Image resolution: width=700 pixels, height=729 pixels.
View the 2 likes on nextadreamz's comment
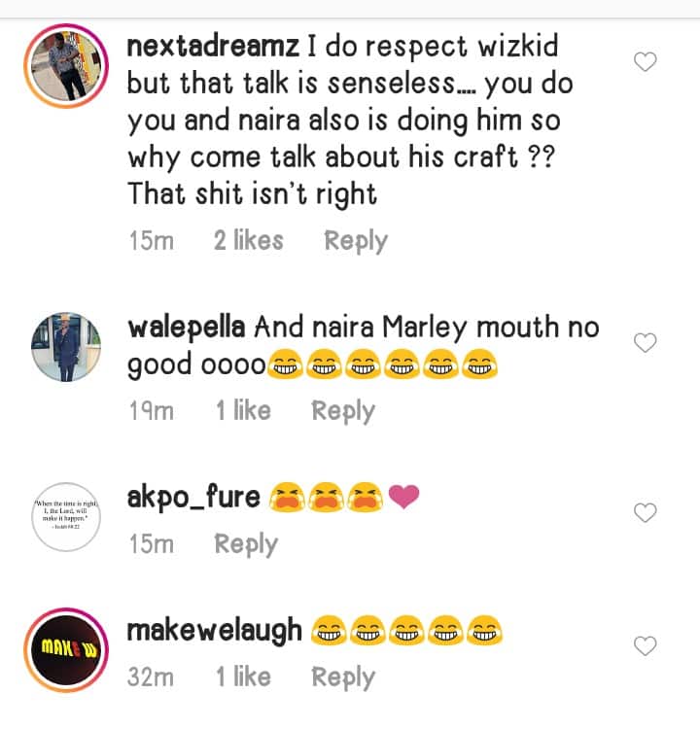(249, 240)
